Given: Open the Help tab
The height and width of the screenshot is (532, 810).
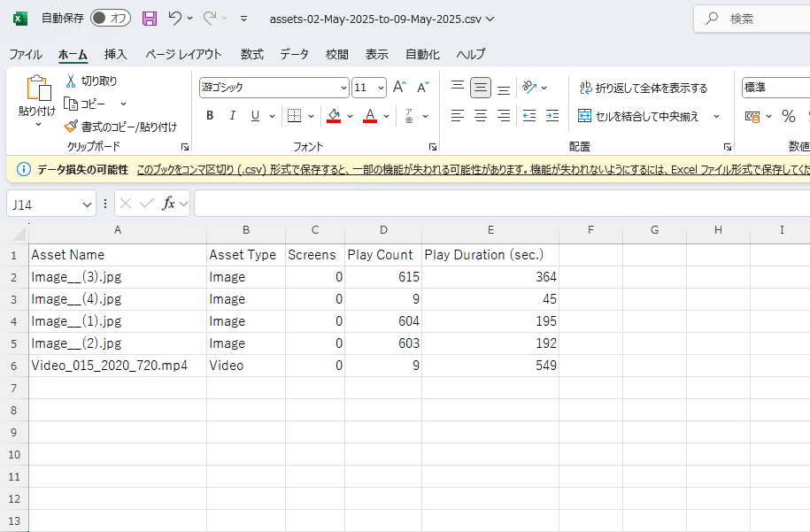Looking at the screenshot, I should pos(471,54).
